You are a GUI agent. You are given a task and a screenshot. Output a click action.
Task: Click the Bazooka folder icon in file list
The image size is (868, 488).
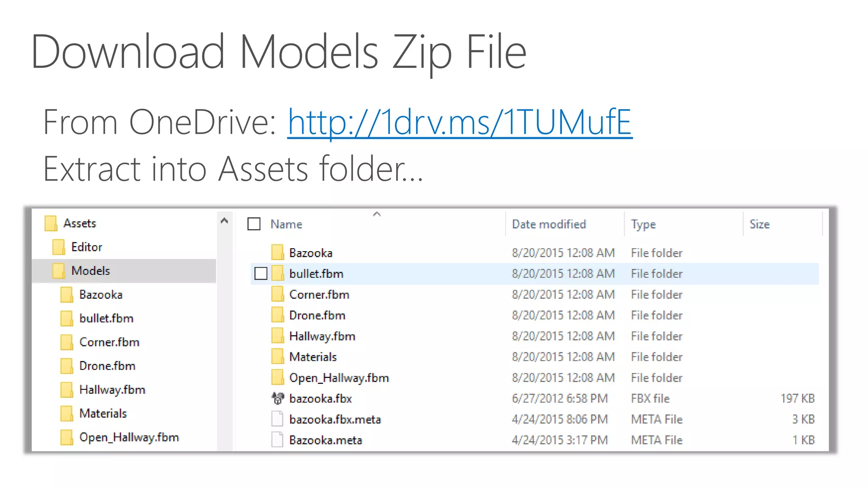[278, 252]
